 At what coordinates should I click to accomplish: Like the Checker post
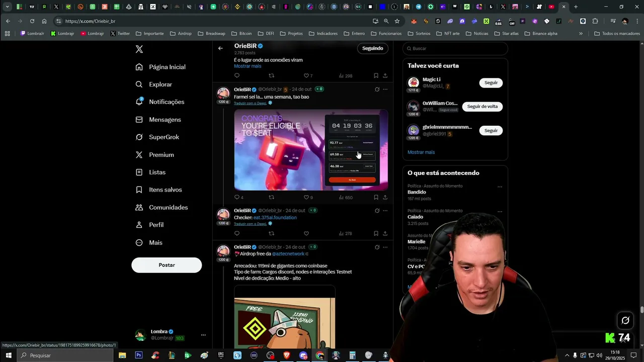(306, 234)
